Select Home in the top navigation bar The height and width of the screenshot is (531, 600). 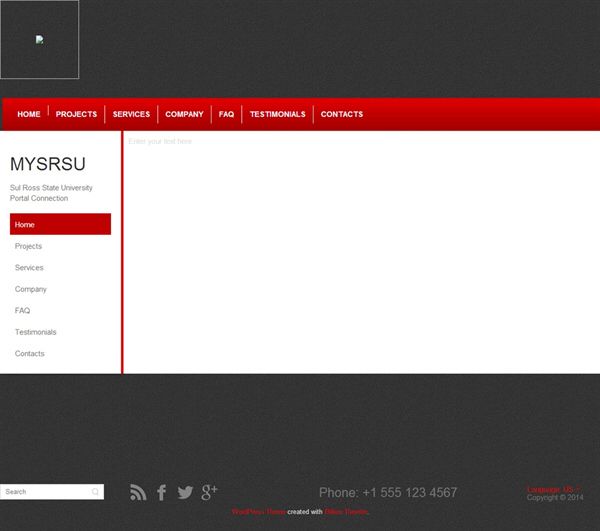pos(29,114)
